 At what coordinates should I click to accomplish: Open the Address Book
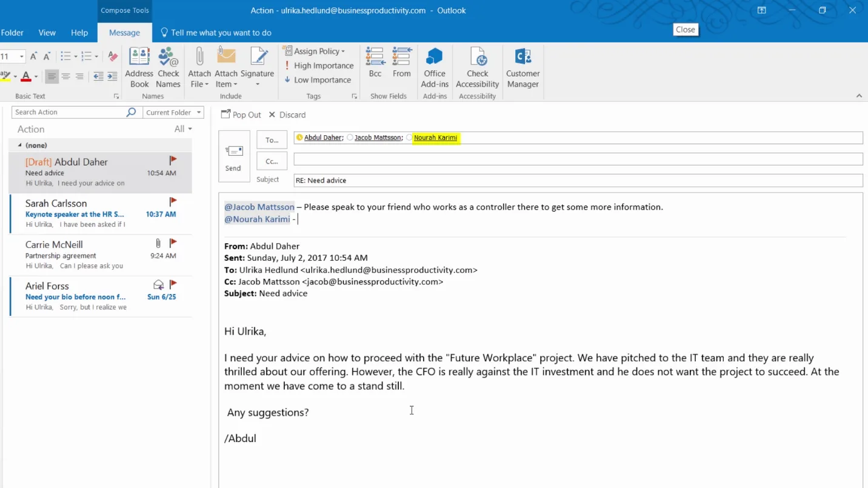[x=139, y=67]
